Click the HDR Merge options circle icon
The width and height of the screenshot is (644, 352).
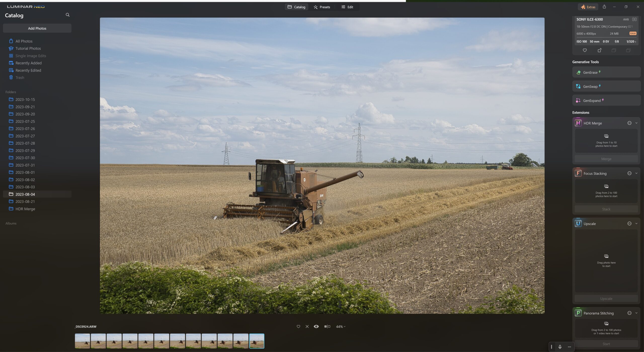[x=629, y=123]
